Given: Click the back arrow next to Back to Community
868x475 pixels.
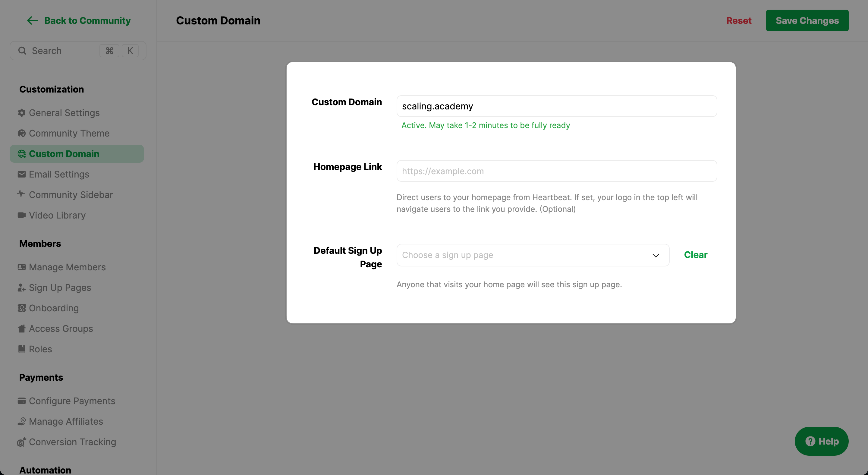Looking at the screenshot, I should 32,20.
